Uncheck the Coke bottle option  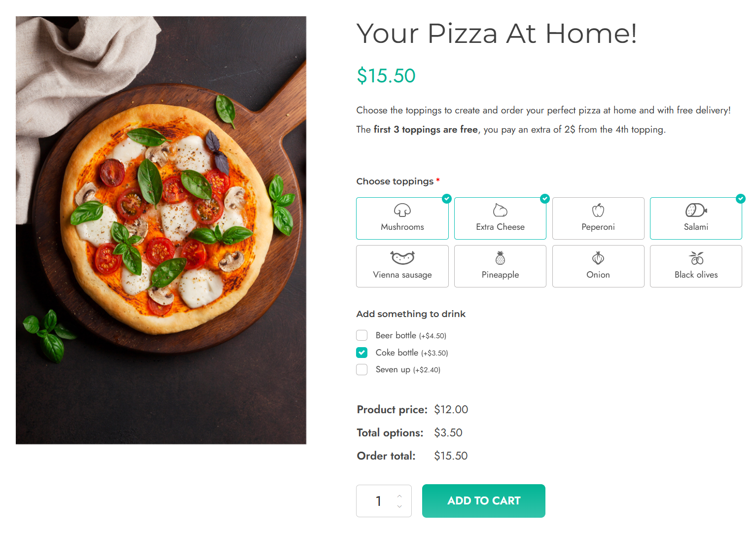tap(361, 353)
